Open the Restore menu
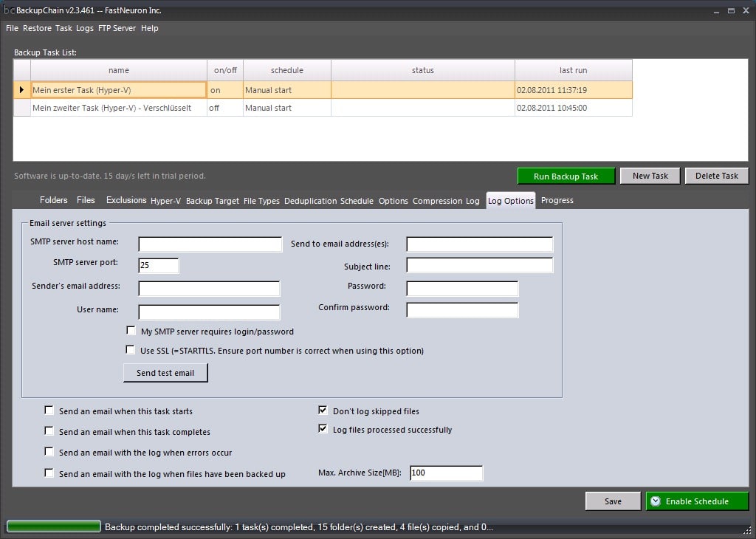 [x=37, y=28]
